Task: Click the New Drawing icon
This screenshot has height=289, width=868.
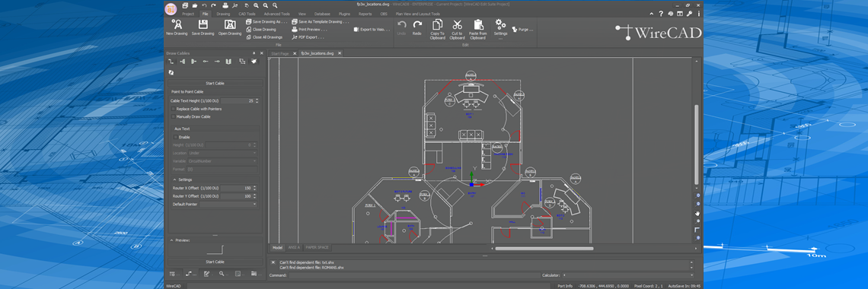Action: (x=177, y=24)
